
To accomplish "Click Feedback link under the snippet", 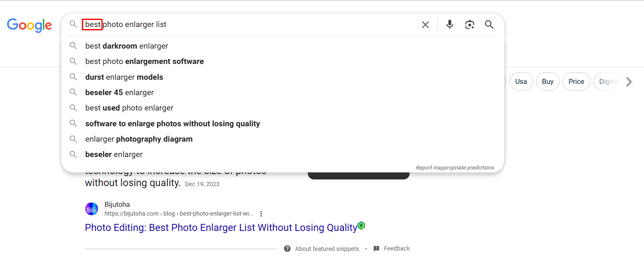I will [397, 248].
